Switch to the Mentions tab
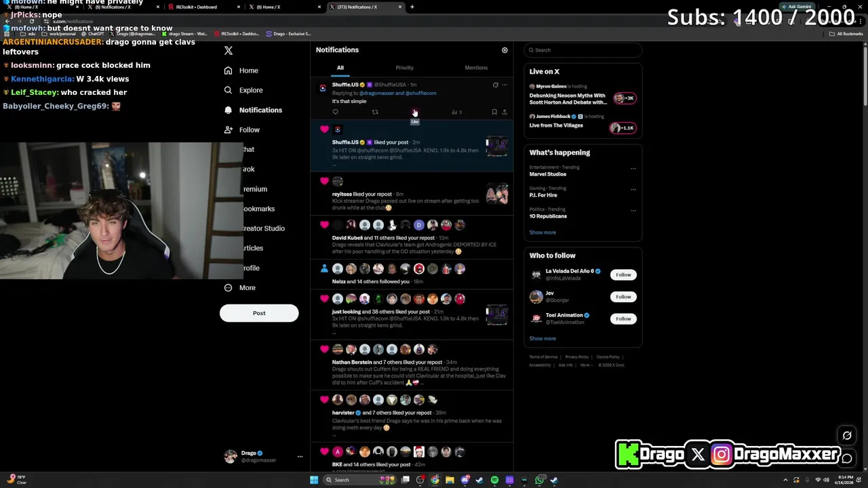 [476, 68]
